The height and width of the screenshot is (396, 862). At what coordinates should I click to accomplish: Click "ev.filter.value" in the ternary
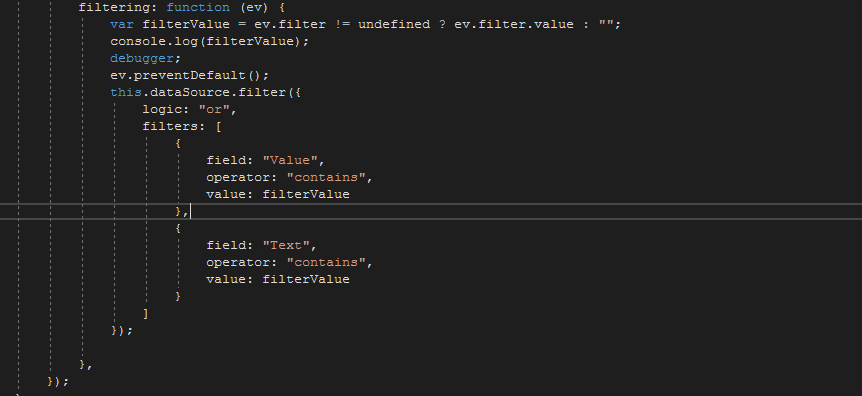513,25
